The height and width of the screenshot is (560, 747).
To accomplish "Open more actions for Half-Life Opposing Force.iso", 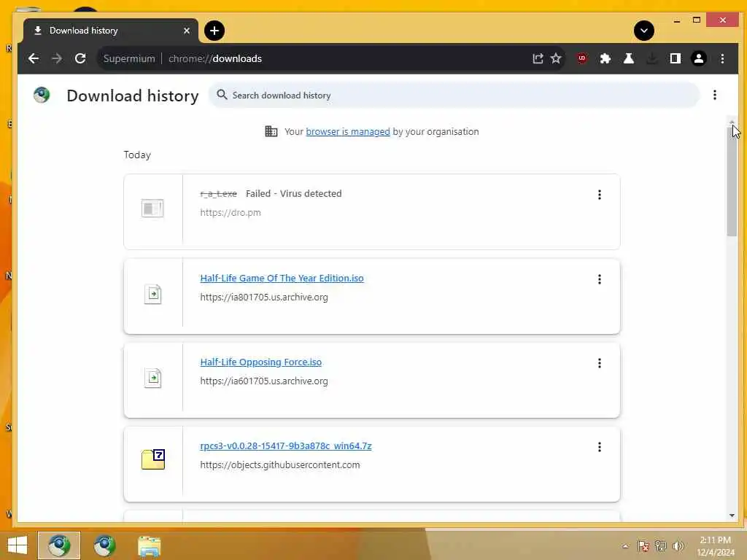I will tap(600, 363).
